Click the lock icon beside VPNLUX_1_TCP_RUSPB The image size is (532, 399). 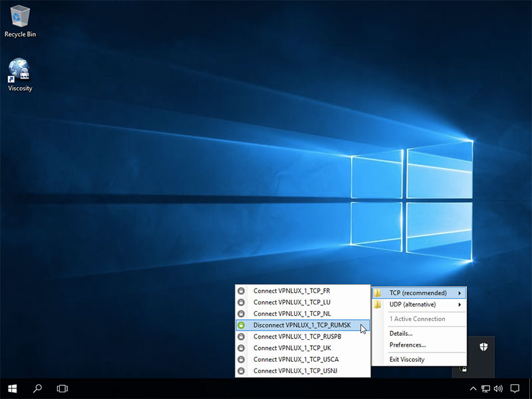coord(241,336)
